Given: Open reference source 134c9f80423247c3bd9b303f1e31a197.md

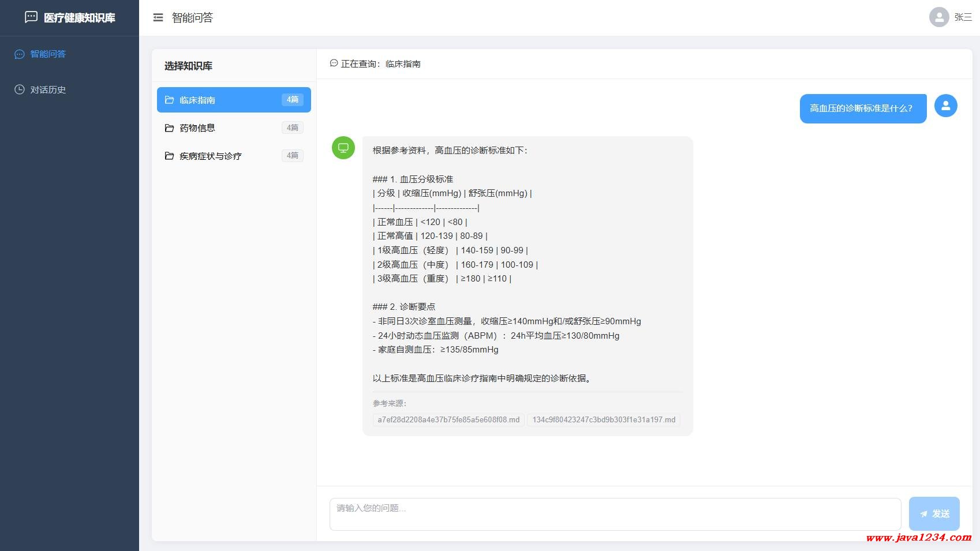Looking at the screenshot, I should pyautogui.click(x=604, y=420).
